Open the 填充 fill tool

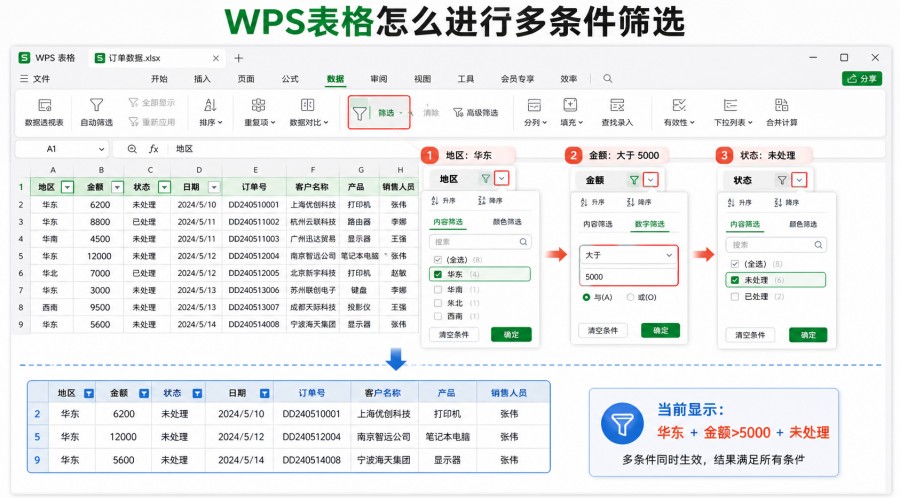tap(571, 112)
